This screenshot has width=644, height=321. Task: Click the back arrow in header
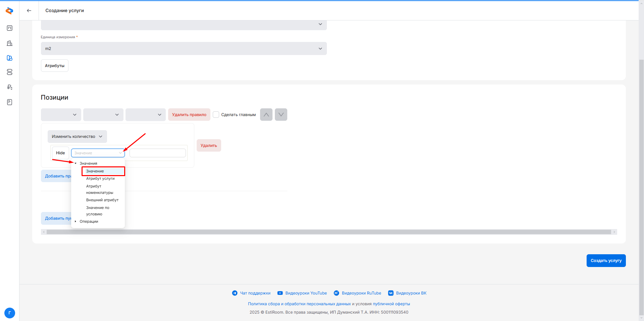29,11
